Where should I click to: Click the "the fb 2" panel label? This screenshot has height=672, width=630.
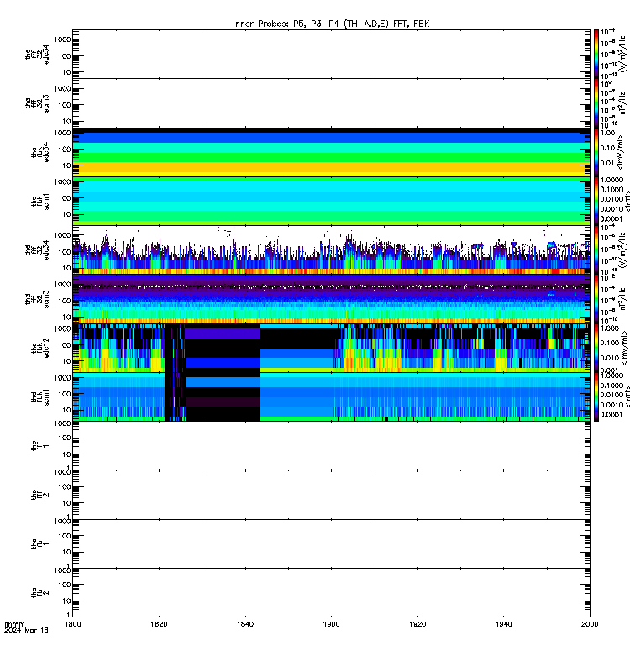(40, 593)
